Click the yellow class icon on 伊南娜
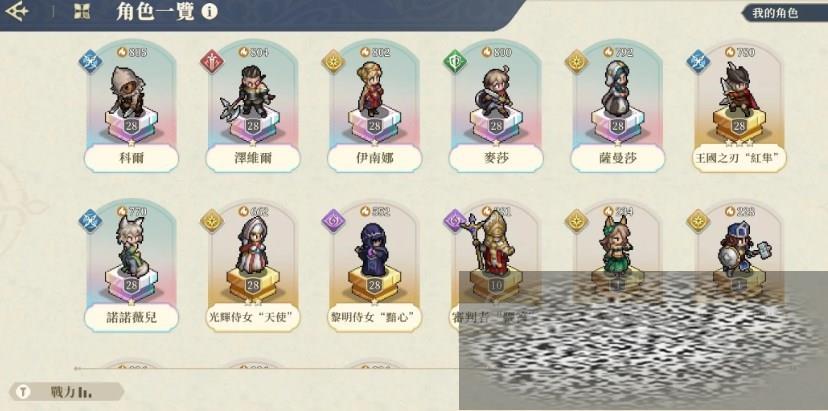The image size is (828, 411). [333, 62]
